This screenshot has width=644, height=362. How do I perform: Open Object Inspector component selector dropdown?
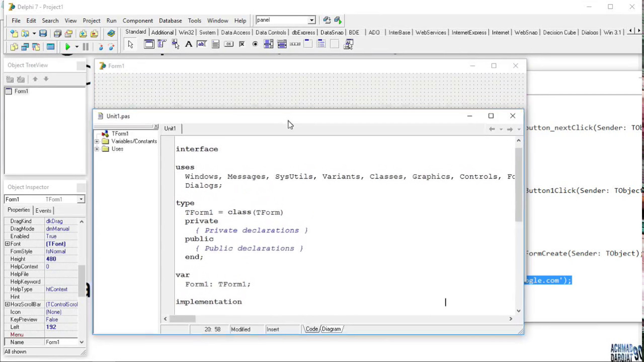pyautogui.click(x=80, y=200)
